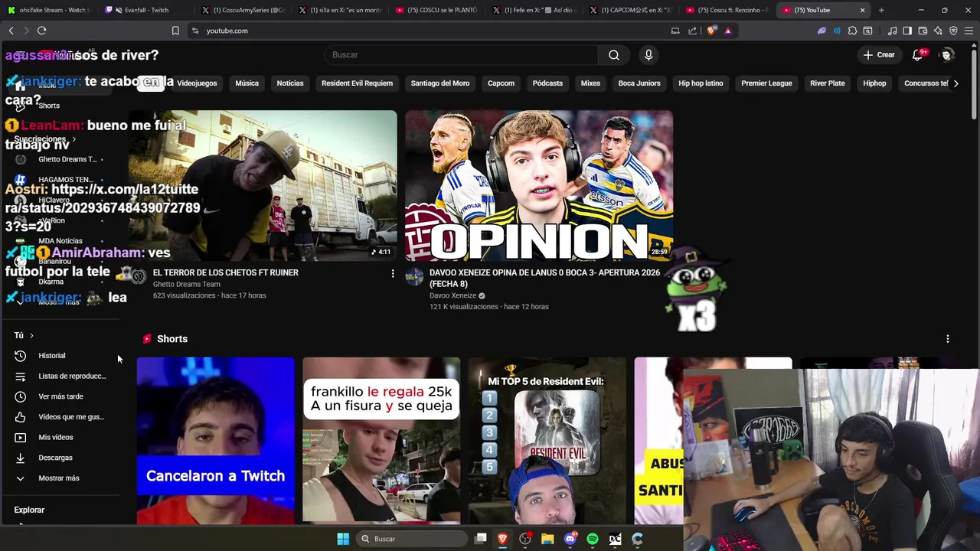
Task: Open Listas de reproducción in sidebar
Action: [x=60, y=377]
